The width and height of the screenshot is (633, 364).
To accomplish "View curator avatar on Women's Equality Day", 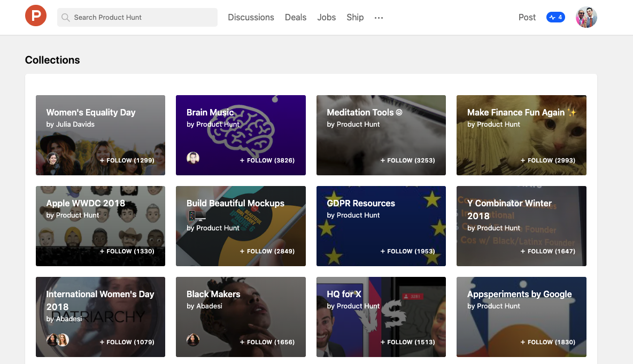I will (x=52, y=158).
